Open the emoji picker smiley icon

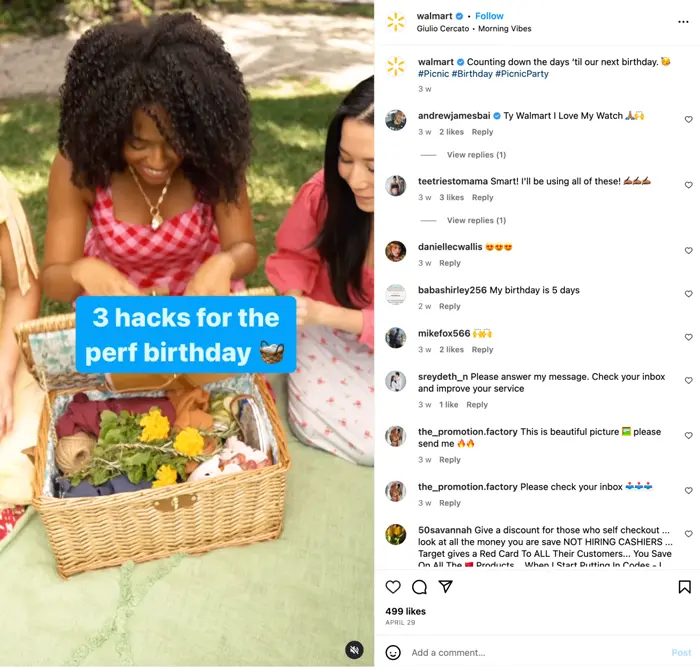[x=393, y=652]
